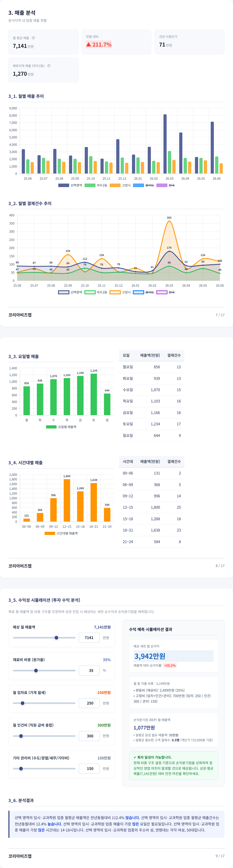This screenshot has height=868, width=233.
Task: Click the 수요일 sales value 1,070
Action: (x=155, y=390)
